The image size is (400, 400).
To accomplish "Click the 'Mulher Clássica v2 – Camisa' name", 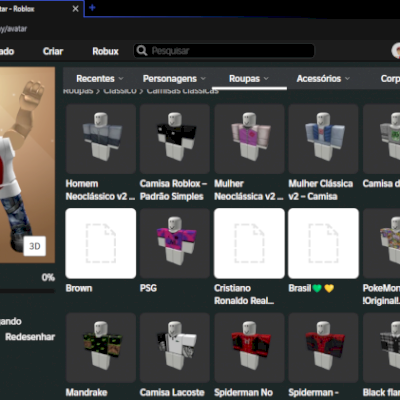I will 321,190.
